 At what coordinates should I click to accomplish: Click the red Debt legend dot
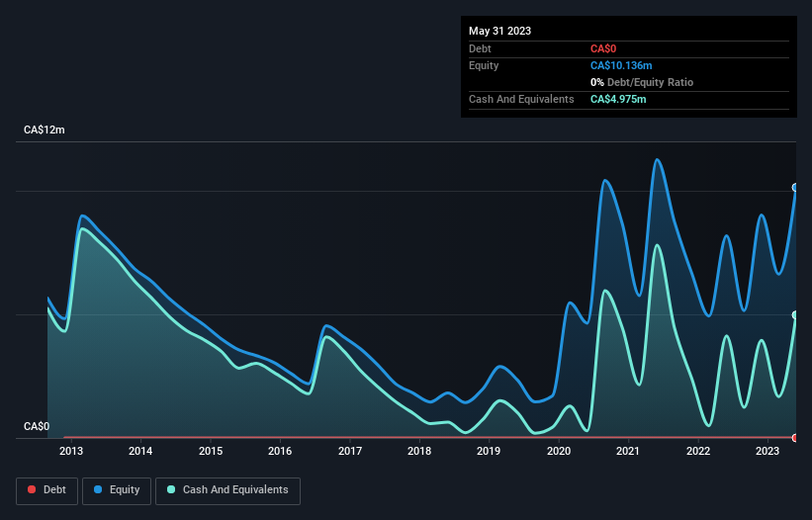pyautogui.click(x=32, y=489)
